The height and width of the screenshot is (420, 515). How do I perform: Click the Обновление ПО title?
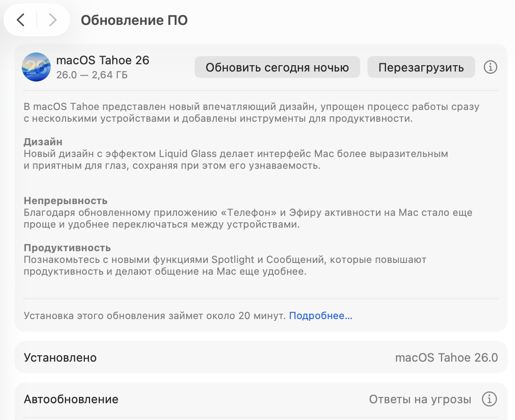(x=134, y=20)
